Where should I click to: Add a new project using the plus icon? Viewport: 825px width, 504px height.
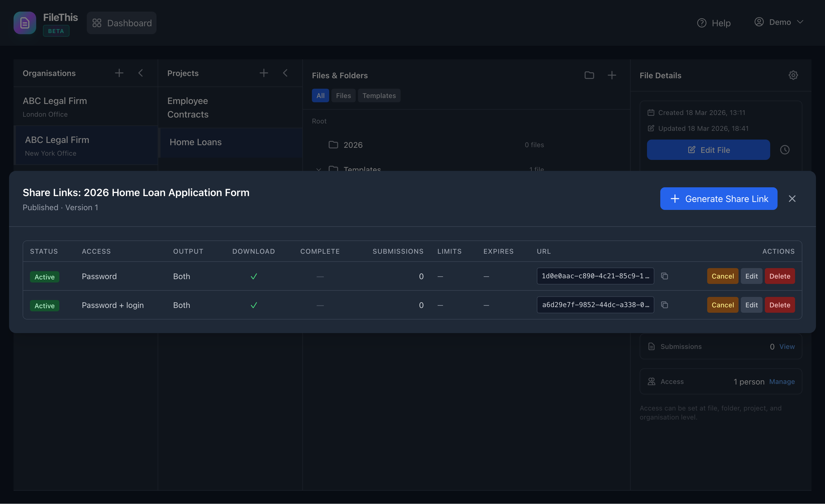pyautogui.click(x=264, y=73)
